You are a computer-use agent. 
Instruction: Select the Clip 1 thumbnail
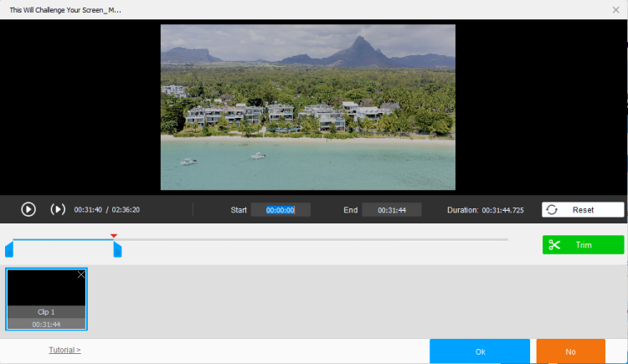(46, 288)
